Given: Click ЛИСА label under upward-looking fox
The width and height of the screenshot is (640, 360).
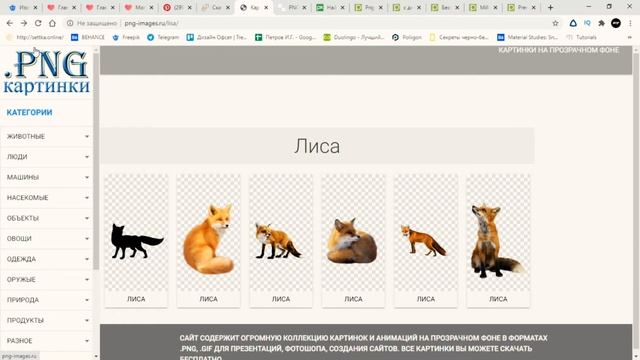Looking at the screenshot, I should pos(498,299).
